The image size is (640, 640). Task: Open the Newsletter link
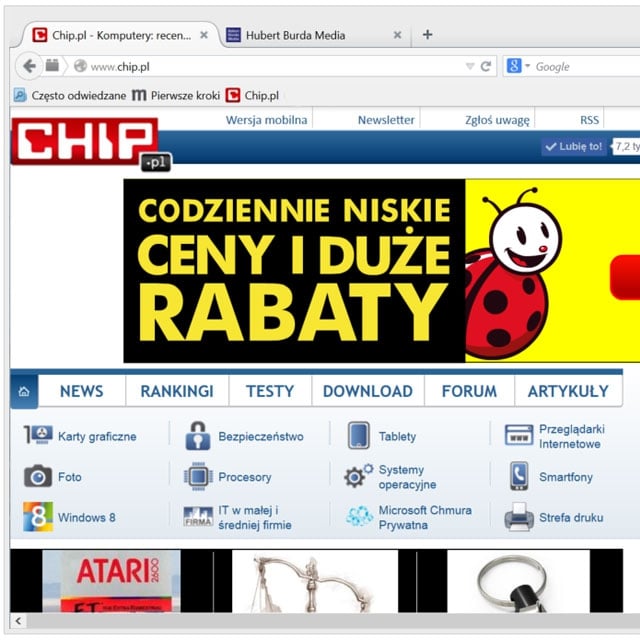pyautogui.click(x=386, y=120)
